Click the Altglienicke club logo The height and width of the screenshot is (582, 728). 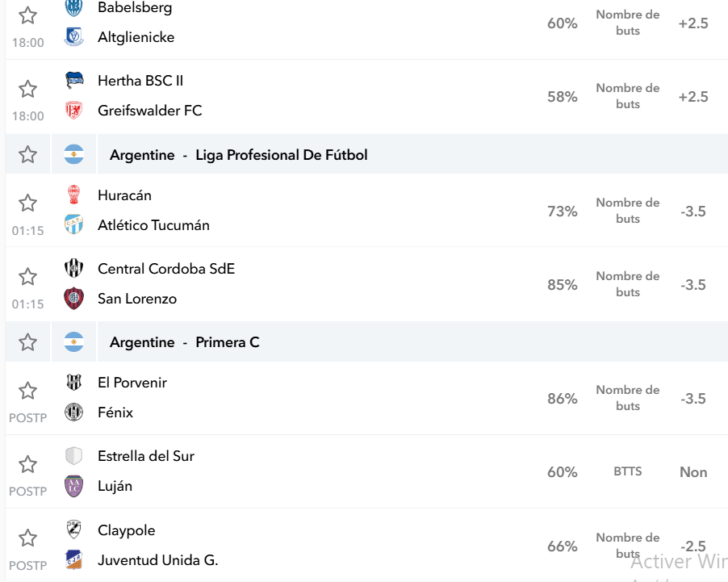coord(73,37)
